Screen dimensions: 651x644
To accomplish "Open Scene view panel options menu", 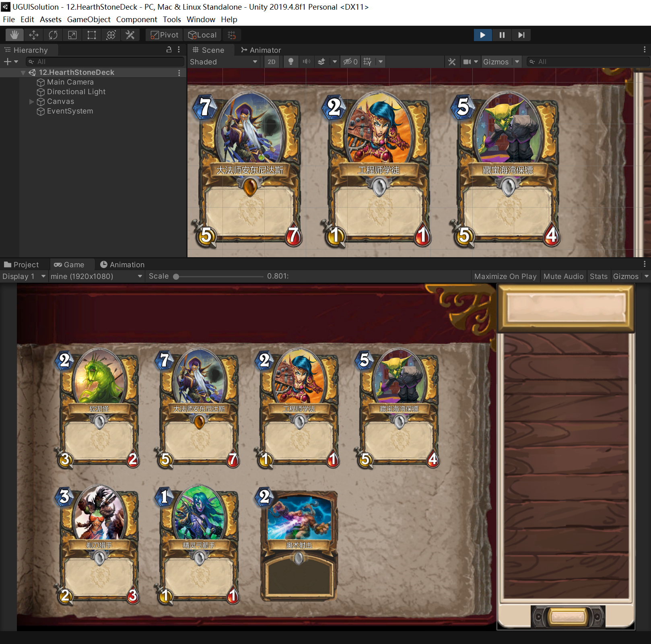I will click(645, 50).
